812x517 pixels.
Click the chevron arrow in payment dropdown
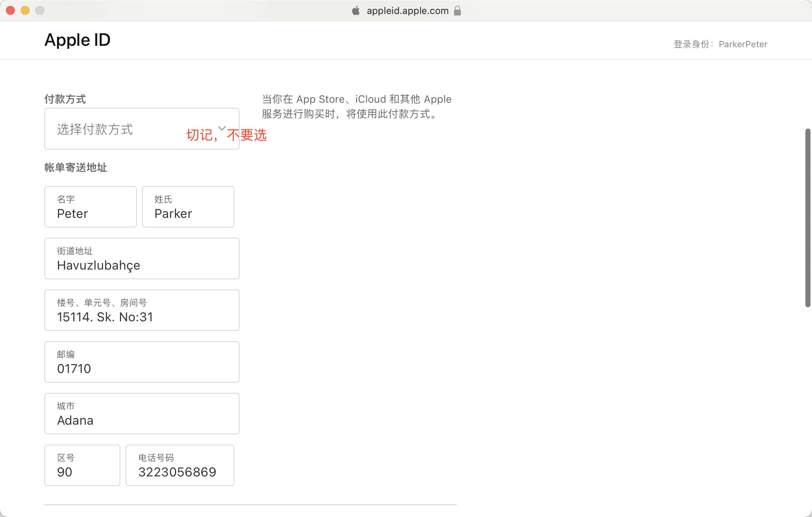coord(222,128)
